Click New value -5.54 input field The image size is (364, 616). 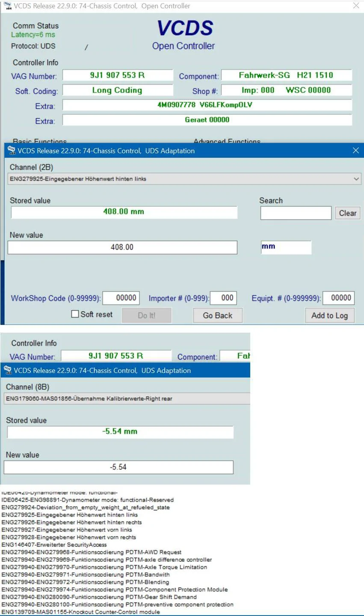118,467
